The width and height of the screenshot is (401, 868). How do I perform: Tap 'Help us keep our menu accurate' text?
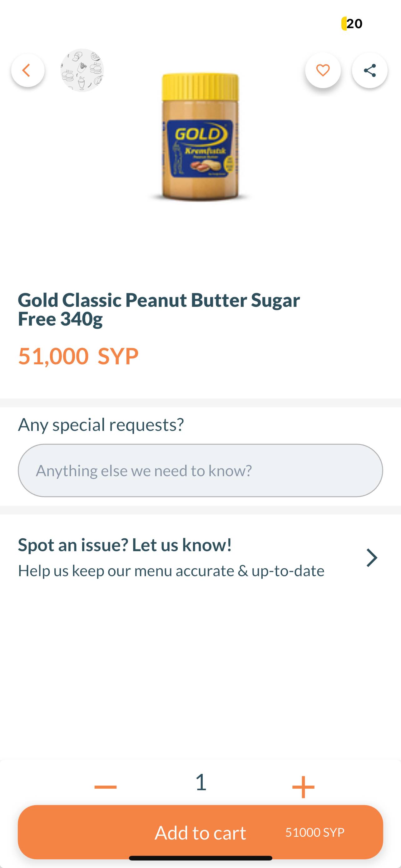tap(171, 571)
